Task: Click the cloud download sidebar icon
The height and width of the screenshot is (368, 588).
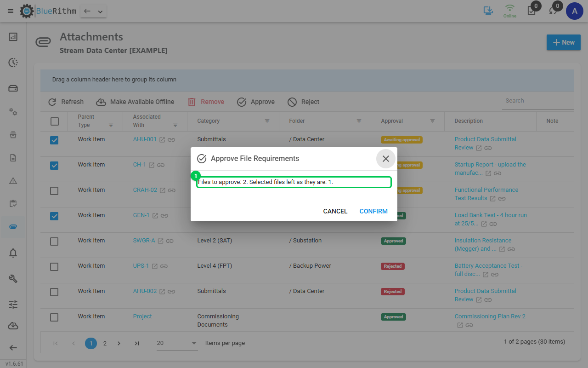Action: (13, 326)
